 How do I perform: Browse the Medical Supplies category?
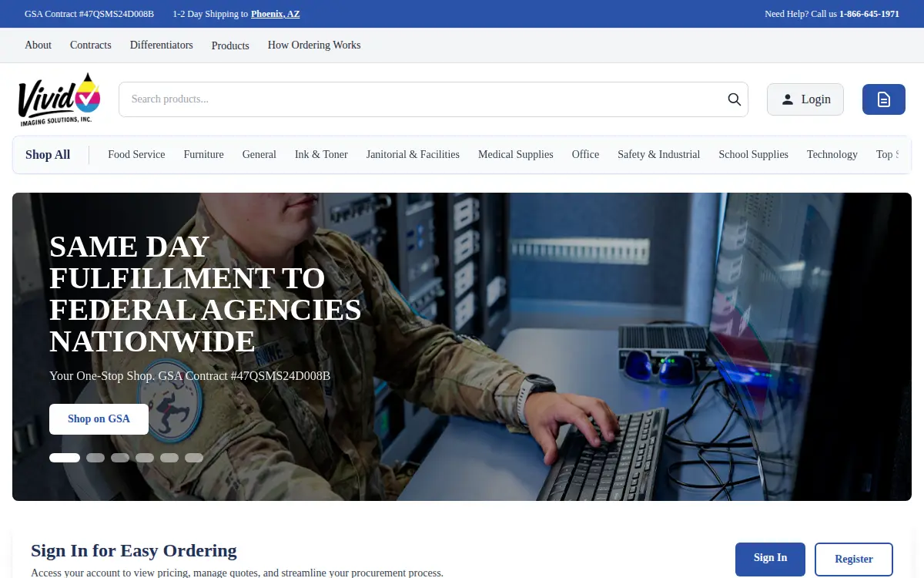pos(515,154)
